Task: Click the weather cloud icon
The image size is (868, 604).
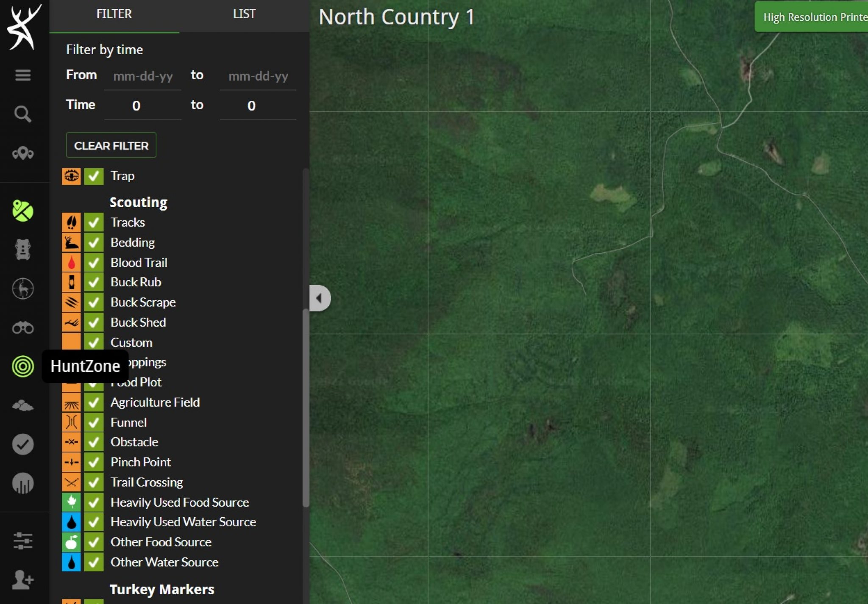Action: [23, 406]
